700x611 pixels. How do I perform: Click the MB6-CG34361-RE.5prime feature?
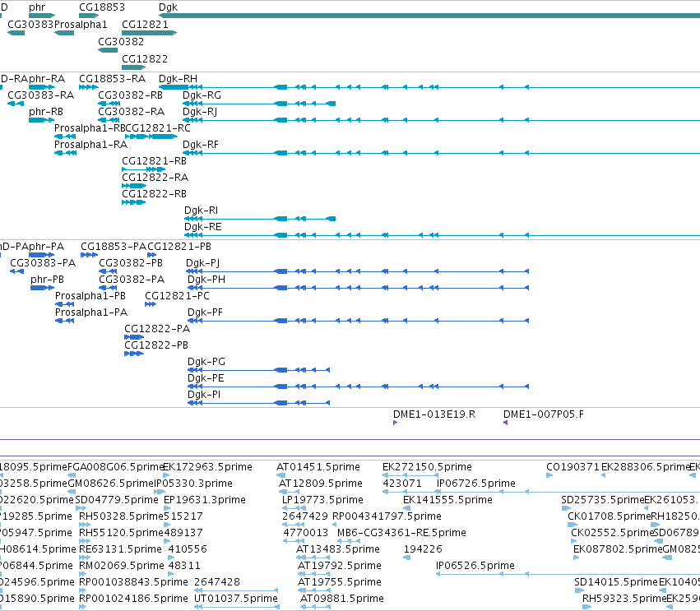click(349, 541)
